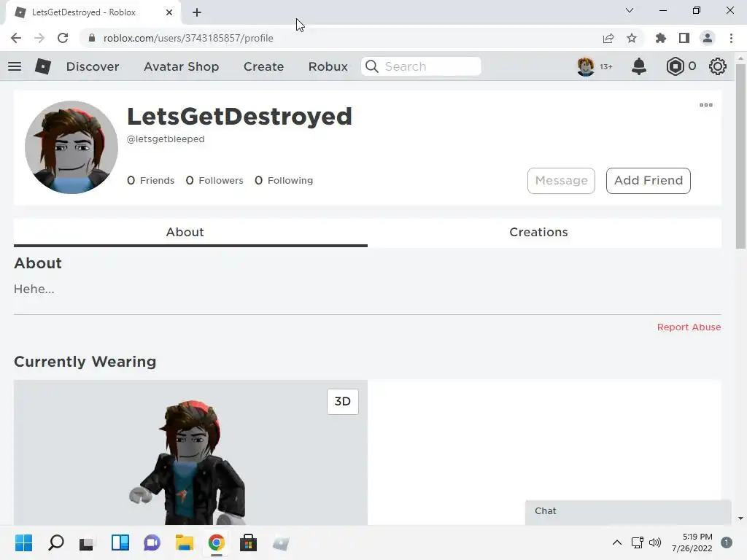Screen dimensions: 747x560
Task: Switch to the Creations tab
Action: (x=544, y=233)
